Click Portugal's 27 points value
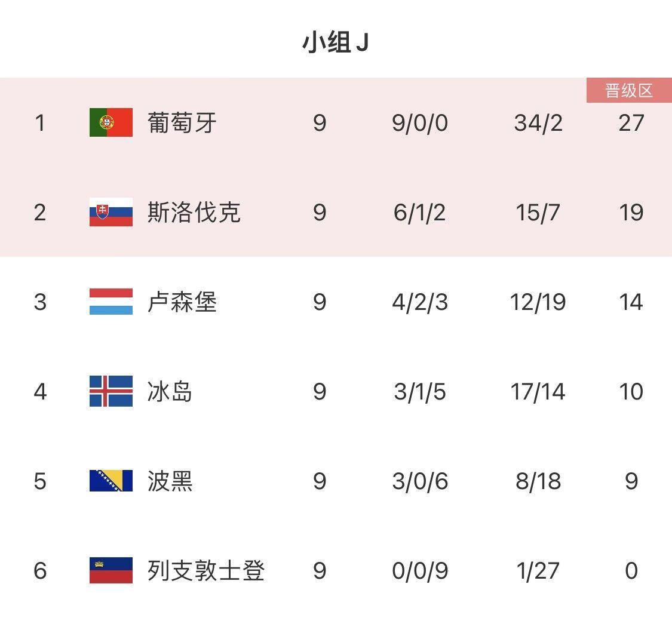 [x=631, y=123]
